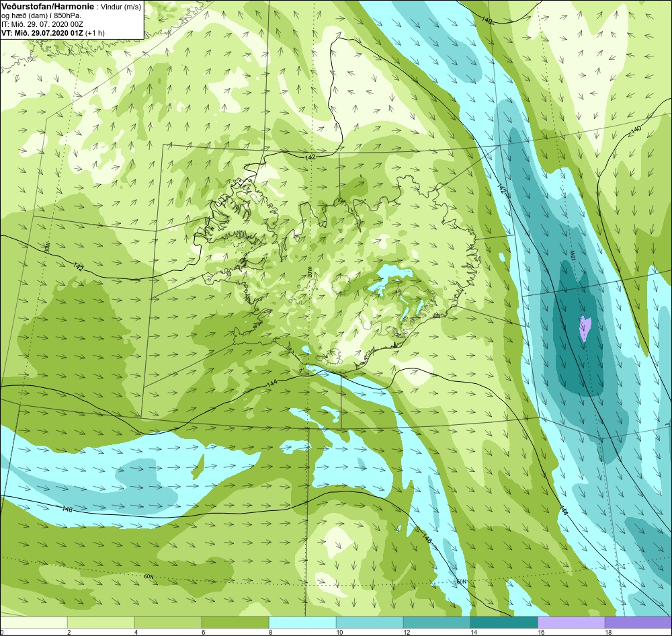This screenshot has width=672, height=636.
Task: Click the '10' tick on the color scale
Action: point(339,632)
